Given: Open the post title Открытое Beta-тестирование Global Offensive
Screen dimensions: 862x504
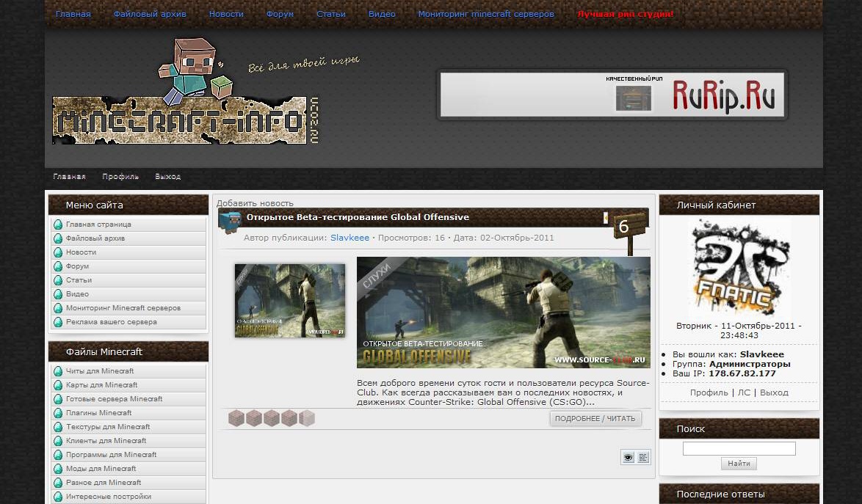Looking at the screenshot, I should pos(358,217).
